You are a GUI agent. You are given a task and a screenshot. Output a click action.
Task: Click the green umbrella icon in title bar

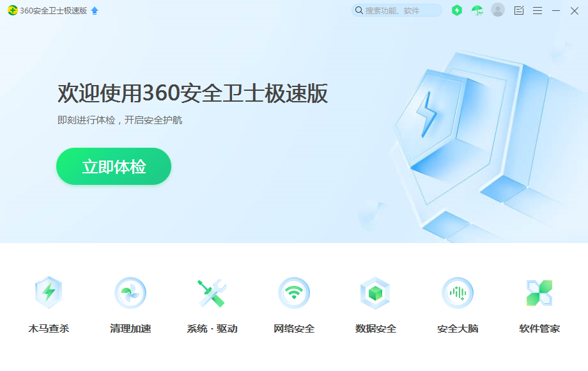(x=477, y=10)
